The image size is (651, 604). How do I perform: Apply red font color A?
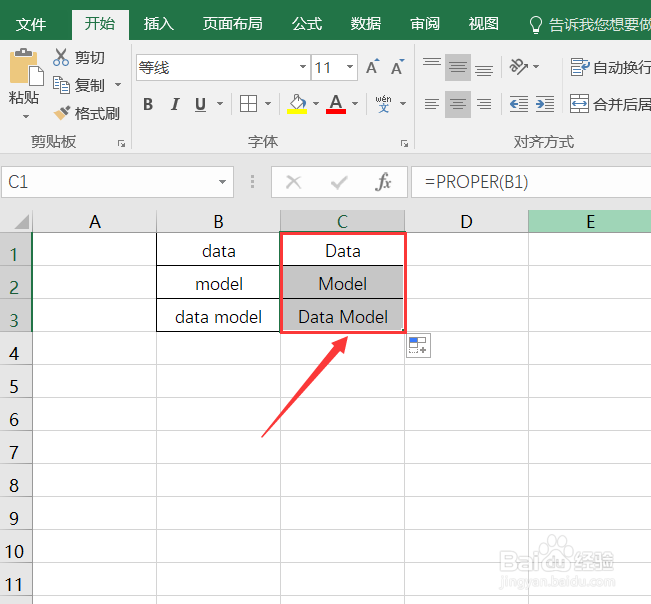pos(336,104)
